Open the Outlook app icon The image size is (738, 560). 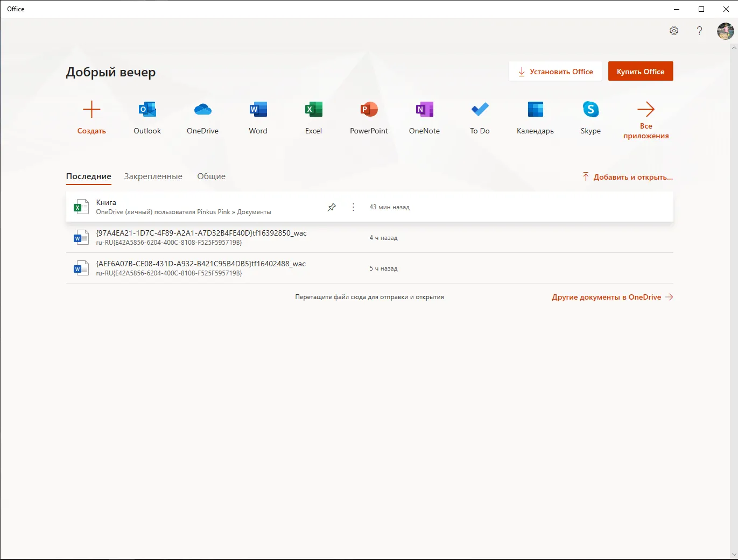click(x=147, y=110)
